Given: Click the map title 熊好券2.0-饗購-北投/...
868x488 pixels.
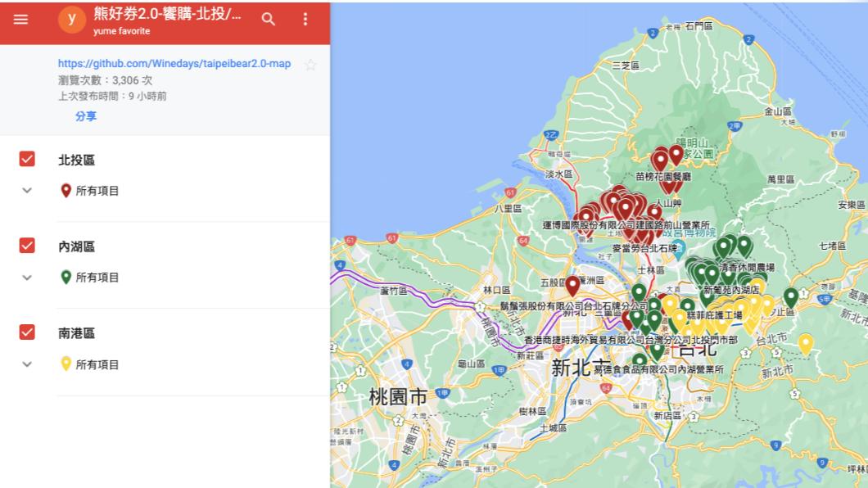Looking at the screenshot, I should (167, 14).
